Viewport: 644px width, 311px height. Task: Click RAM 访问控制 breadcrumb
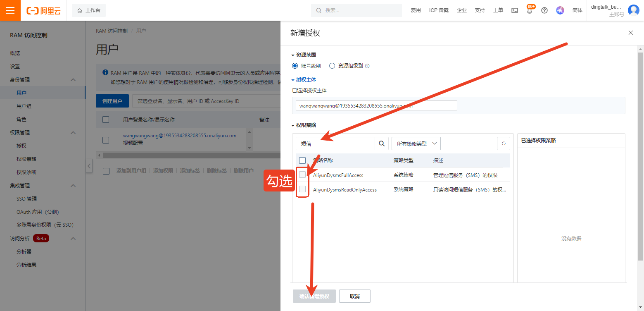[112, 31]
